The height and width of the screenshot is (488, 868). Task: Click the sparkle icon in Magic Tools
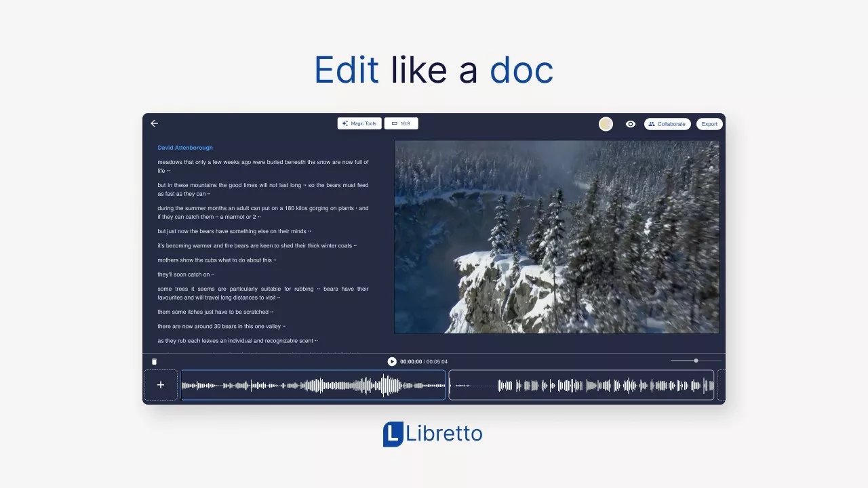[345, 123]
